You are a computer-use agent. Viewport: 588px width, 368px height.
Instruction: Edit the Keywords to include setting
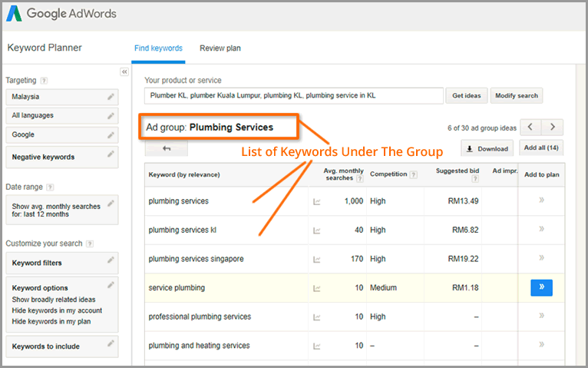coord(111,343)
